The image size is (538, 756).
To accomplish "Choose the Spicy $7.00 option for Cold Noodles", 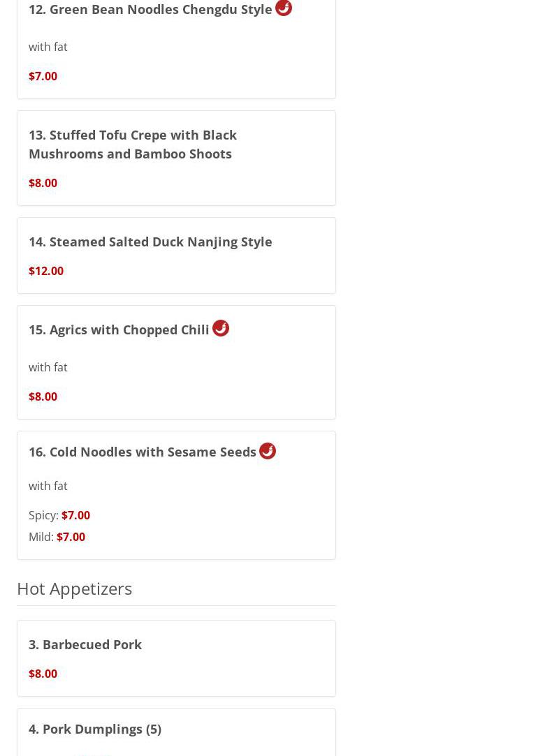I will pyautogui.click(x=75, y=515).
